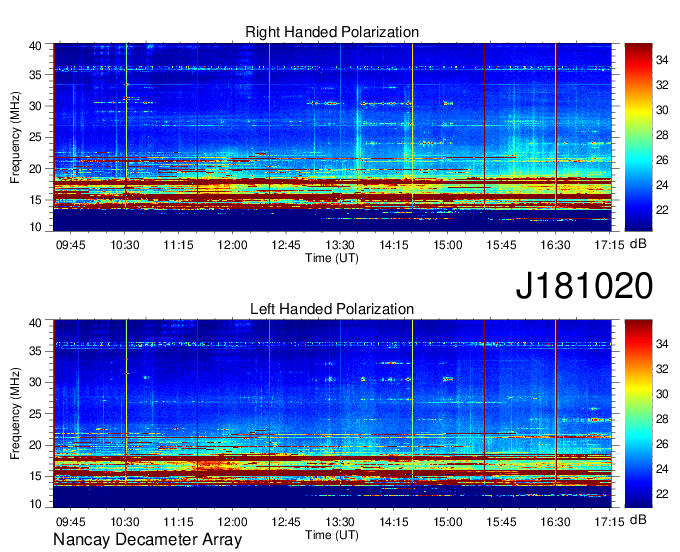680x552 pixels.
Task: Click the "15:45" time tick under top plot
Action: coord(501,245)
